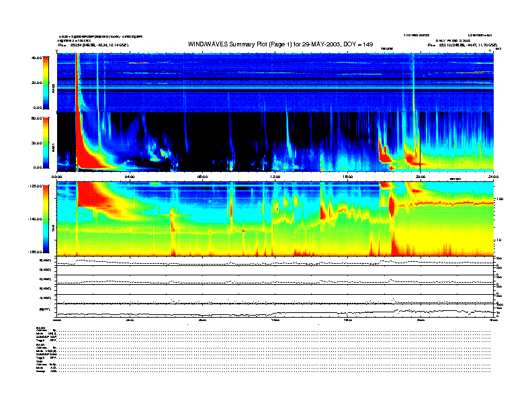532x411 pixels.
Task: Click the RAD2 spectrogram panel
Action: coord(275,83)
